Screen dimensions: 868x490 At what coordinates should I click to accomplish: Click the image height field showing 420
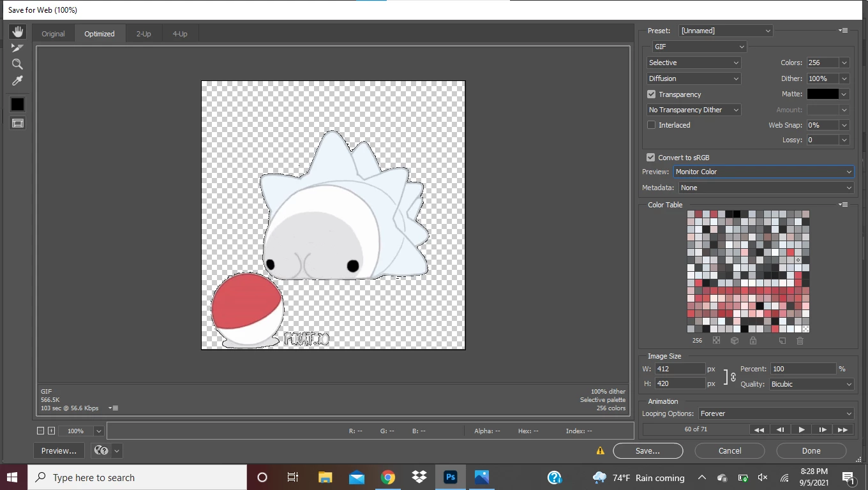680,383
